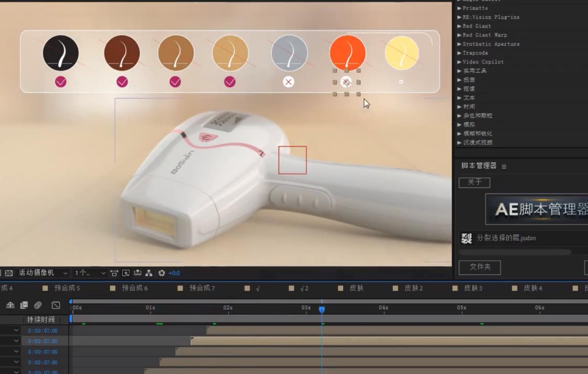Click the 裂 script icon
The width and height of the screenshot is (588, 374).
[466, 238]
